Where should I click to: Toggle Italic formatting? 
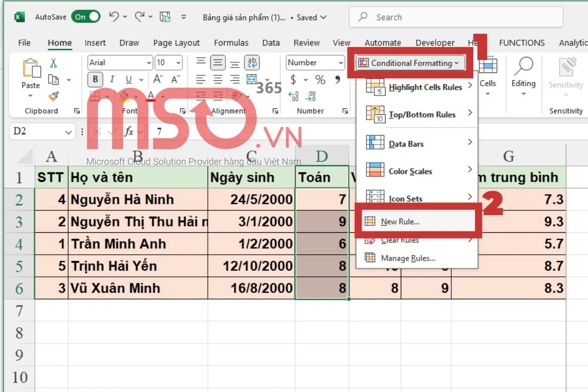[112, 79]
